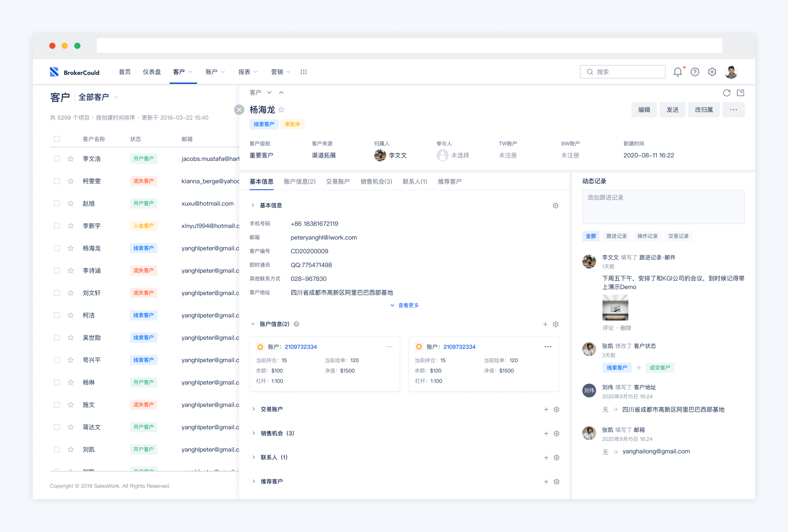788x532 pixels.
Task: Click the BrokerCould logo
Action: point(75,72)
